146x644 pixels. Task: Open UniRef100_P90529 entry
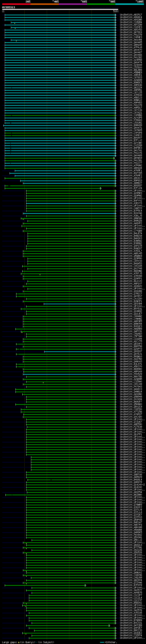coord(131,374)
